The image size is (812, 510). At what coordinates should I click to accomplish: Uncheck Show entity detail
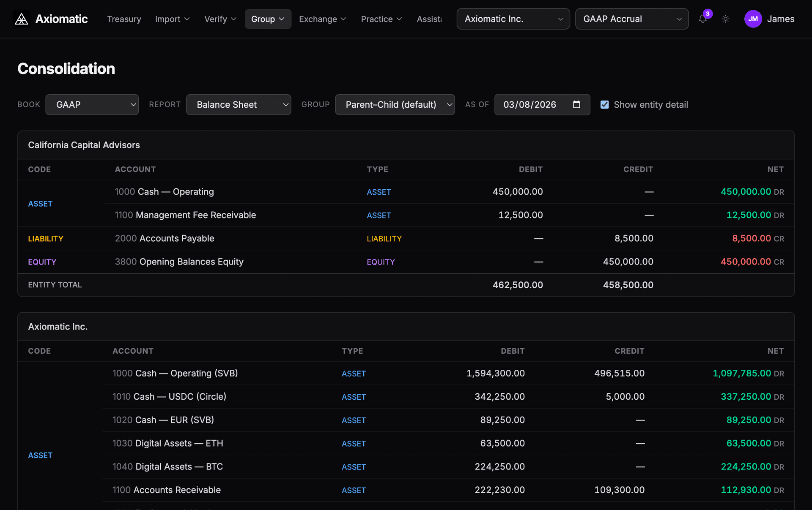click(605, 104)
